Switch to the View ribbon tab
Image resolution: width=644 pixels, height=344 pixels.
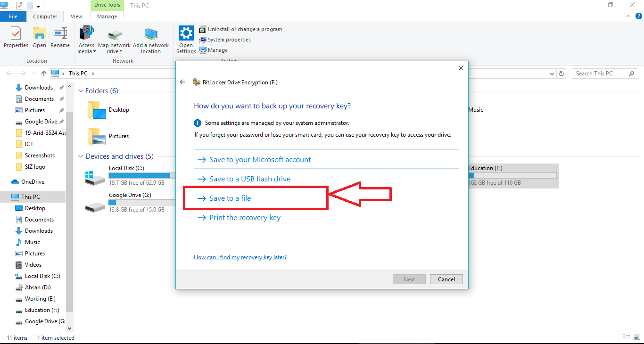point(77,16)
